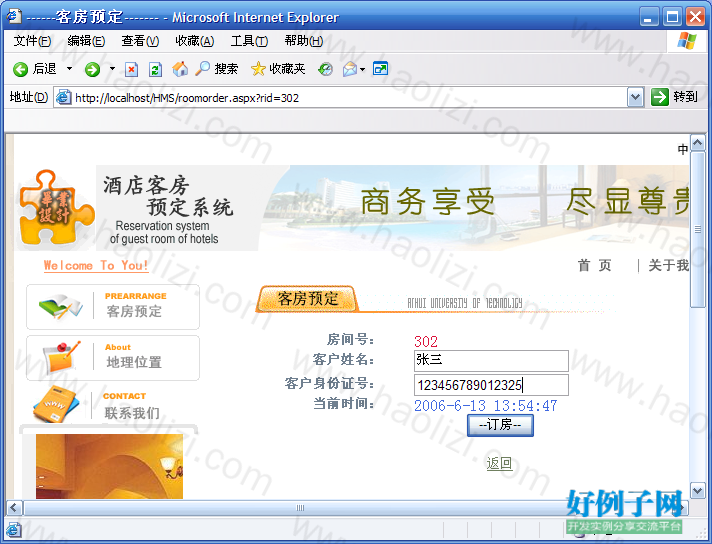
Task: Click Reservation system of guest room text
Action: 163,232
